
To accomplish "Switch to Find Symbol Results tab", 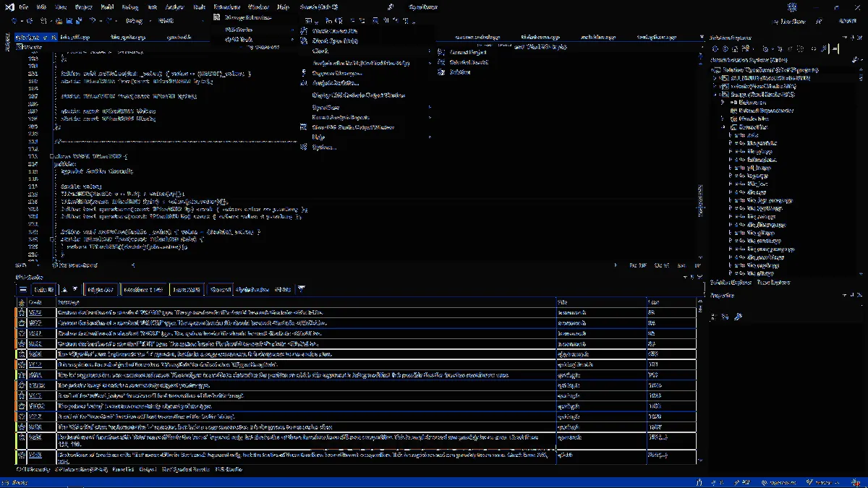I will click(x=187, y=469).
